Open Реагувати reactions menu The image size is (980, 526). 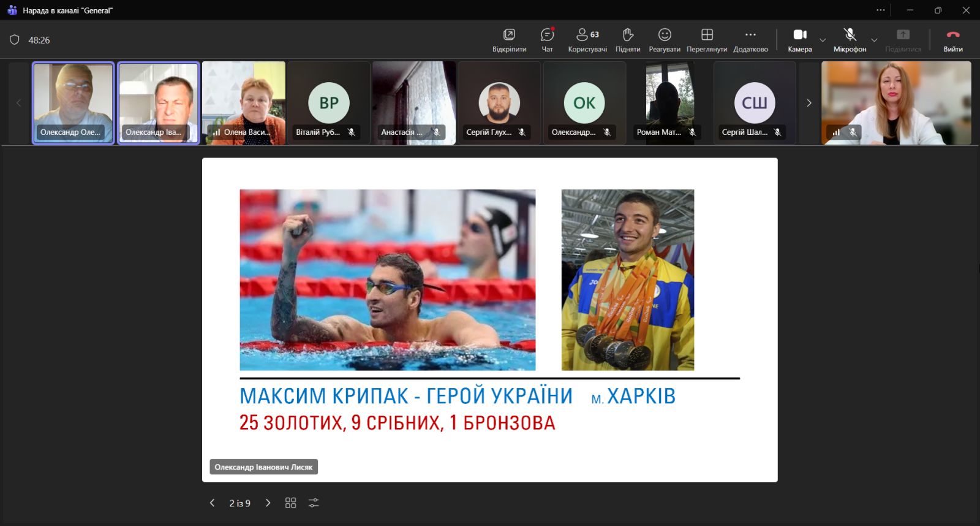pos(665,40)
